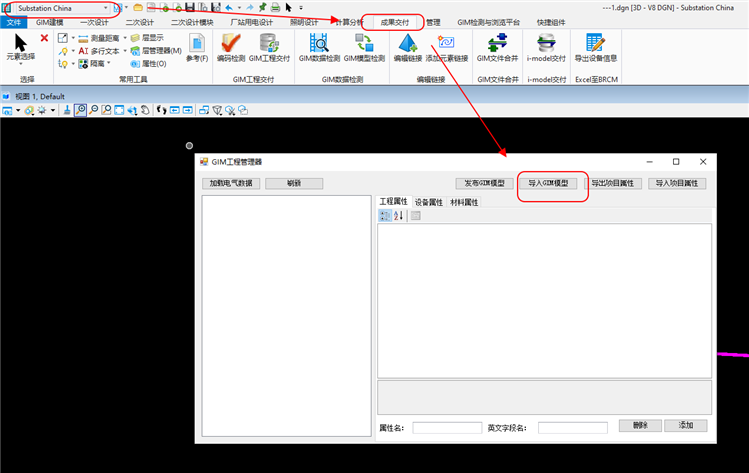The height and width of the screenshot is (473, 749).
Task: Click the 添加元素链接 tool
Action: (447, 48)
